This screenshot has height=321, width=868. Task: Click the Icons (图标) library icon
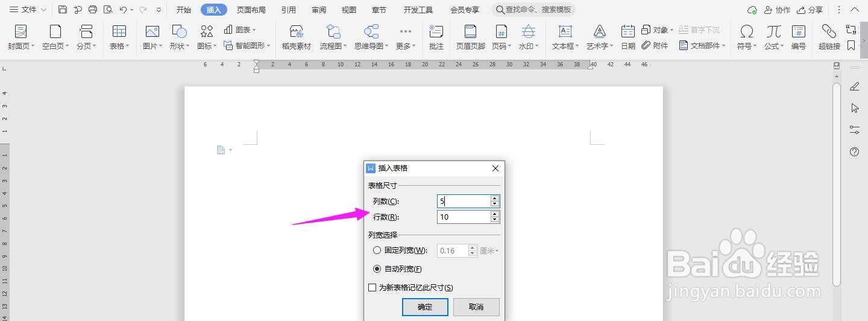coord(207,31)
